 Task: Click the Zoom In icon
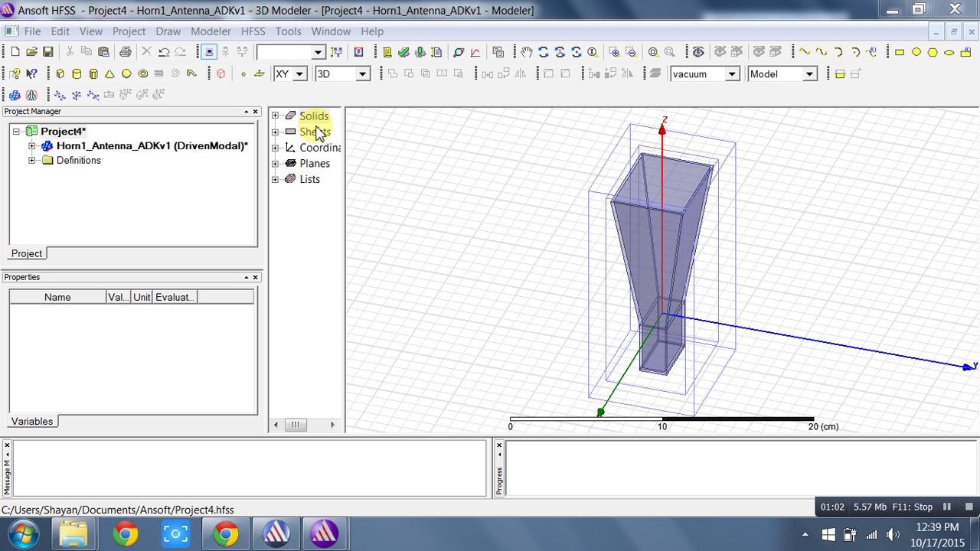tap(614, 52)
